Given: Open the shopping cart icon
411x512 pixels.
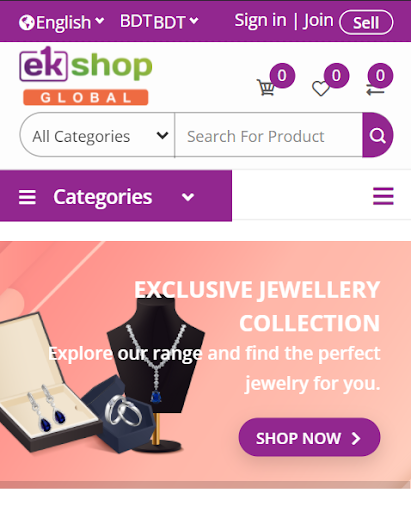Looking at the screenshot, I should tap(266, 87).
